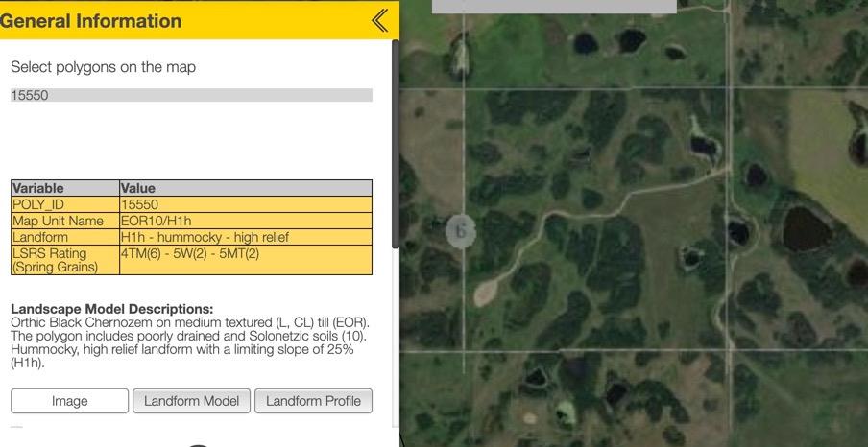
Task: Click the Landform value H1h hummocky cell
Action: [245, 237]
